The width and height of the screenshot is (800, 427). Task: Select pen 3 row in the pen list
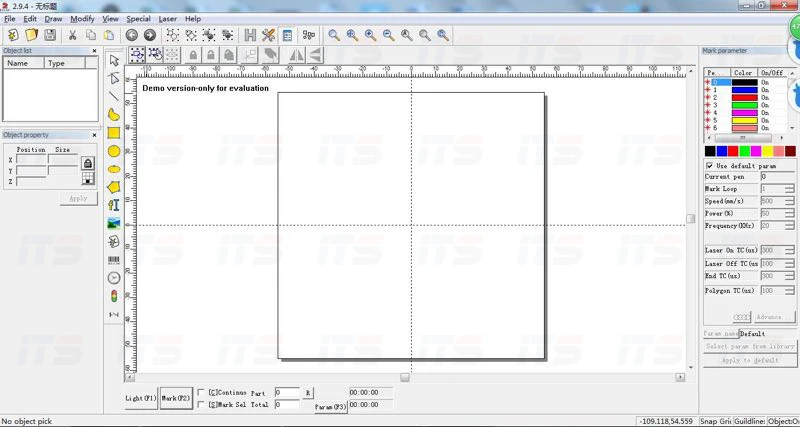coord(746,105)
